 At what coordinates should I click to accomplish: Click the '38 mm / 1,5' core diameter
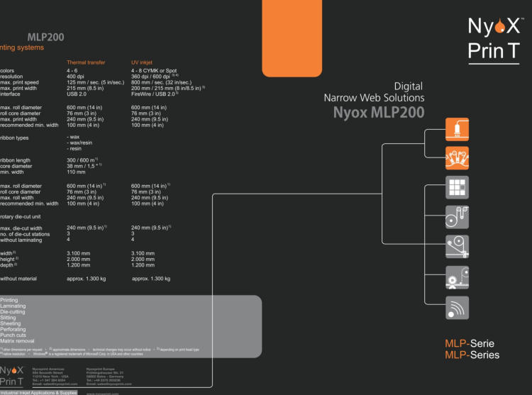(81, 166)
